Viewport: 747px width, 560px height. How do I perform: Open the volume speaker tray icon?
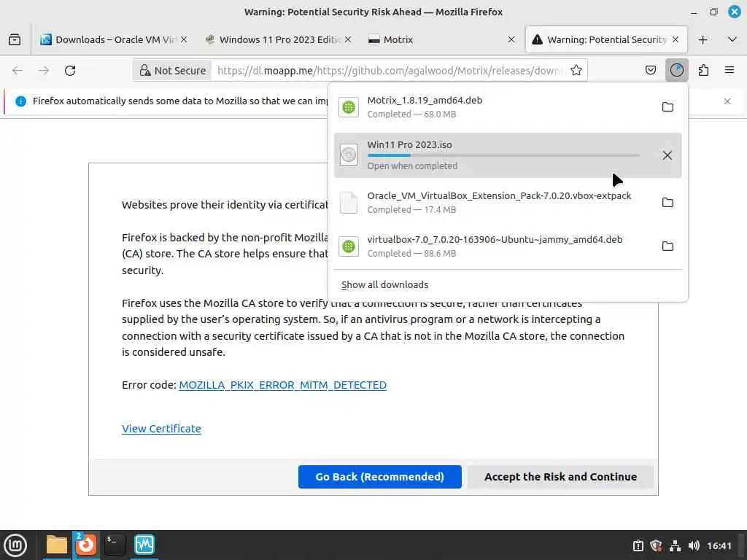(x=694, y=545)
